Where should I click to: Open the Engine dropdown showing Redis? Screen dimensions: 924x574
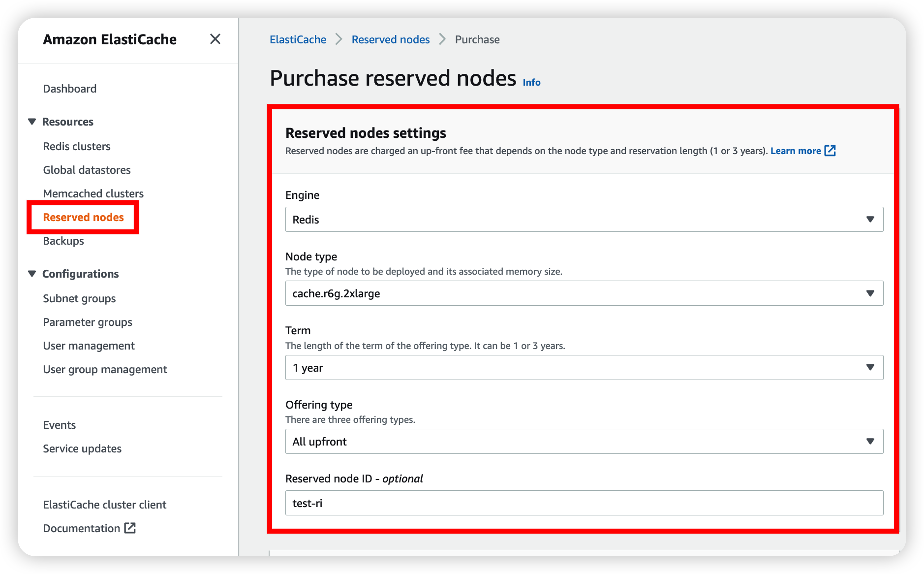(584, 220)
